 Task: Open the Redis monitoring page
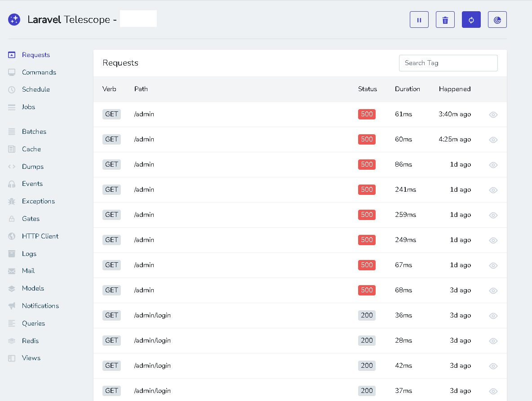[31, 340]
